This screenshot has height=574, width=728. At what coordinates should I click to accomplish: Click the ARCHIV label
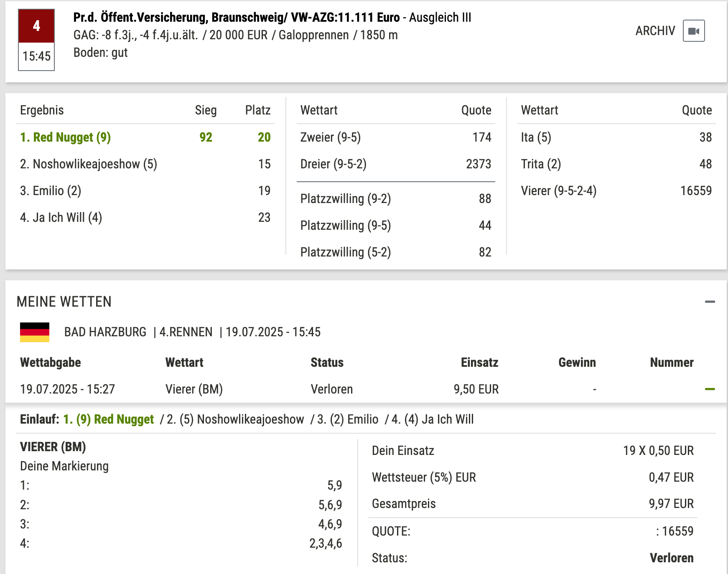tap(655, 31)
